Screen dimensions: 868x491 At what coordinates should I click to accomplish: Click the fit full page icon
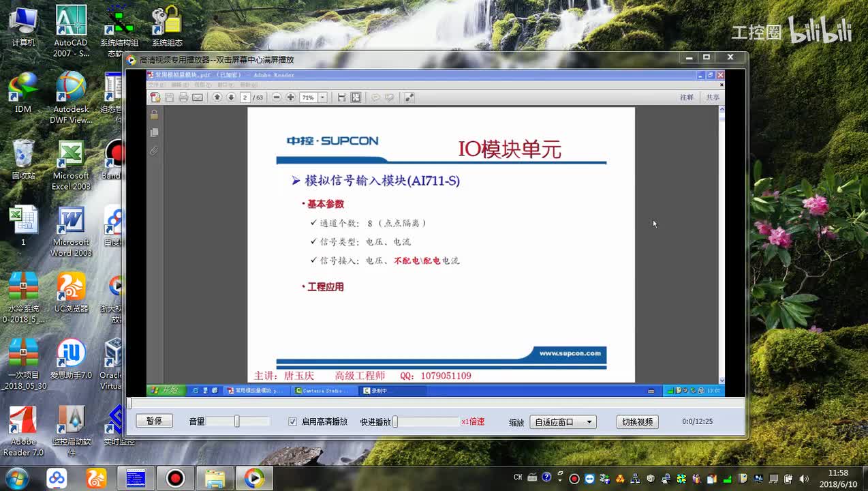click(x=356, y=98)
